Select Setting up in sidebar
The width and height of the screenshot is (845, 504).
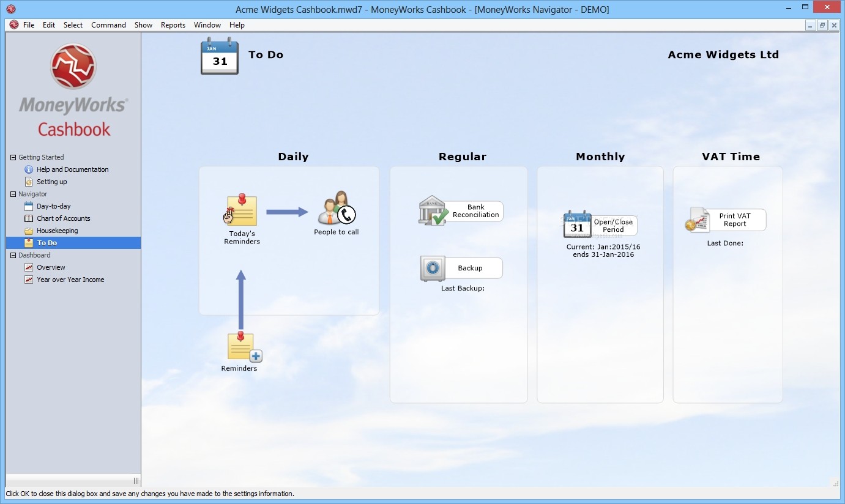coord(52,182)
